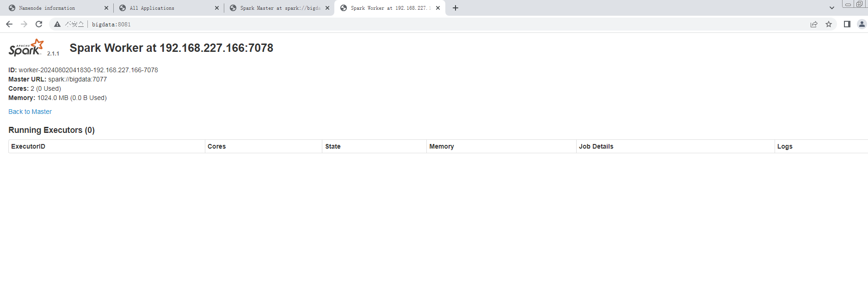Viewport: 868px width, 294px height.
Task: Minimize the browser window
Action: (x=848, y=4)
